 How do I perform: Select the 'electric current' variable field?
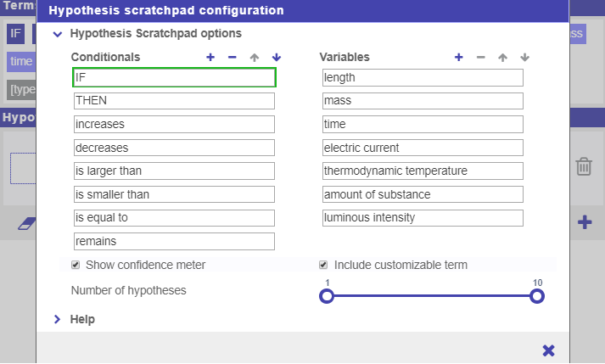pyautogui.click(x=423, y=148)
